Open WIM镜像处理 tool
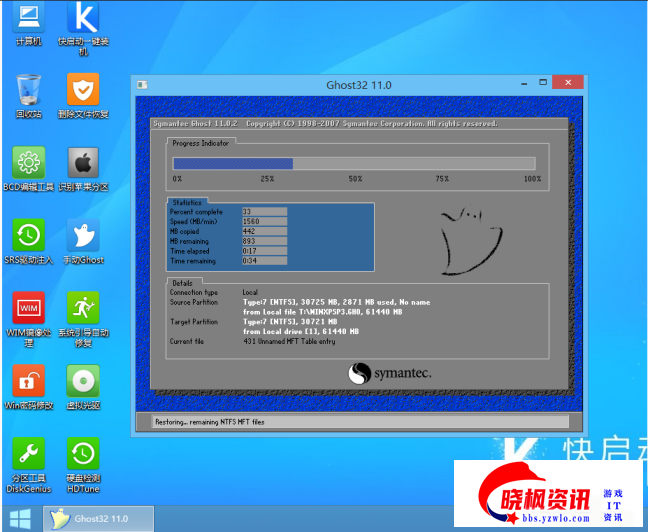Image resolution: width=648 pixels, height=532 pixels. (x=28, y=308)
